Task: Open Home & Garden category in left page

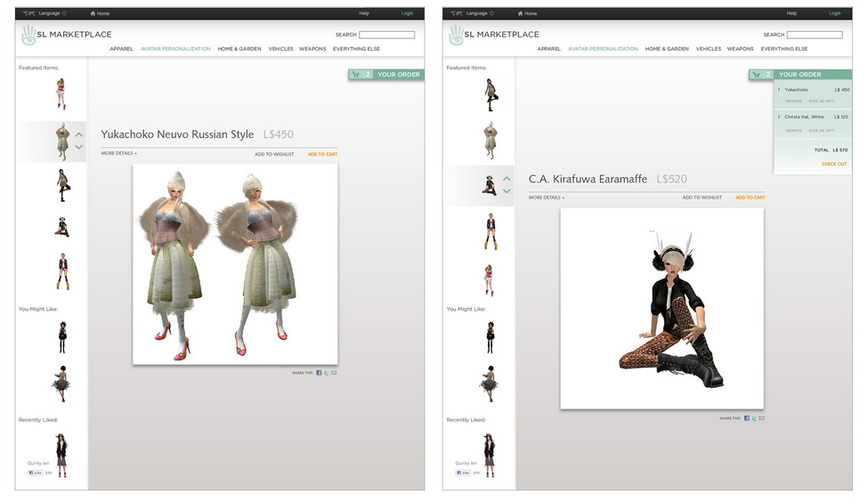Action: pos(239,49)
